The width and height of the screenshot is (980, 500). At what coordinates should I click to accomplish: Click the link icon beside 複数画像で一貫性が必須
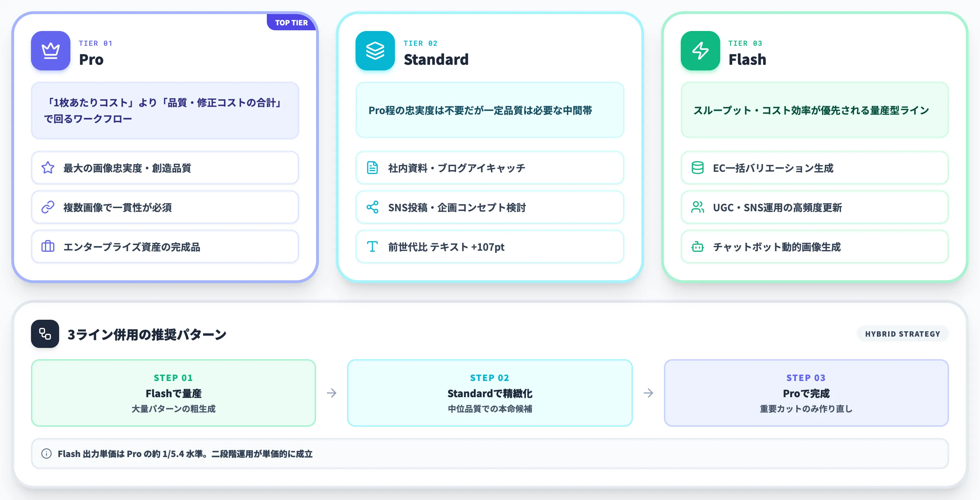(48, 207)
